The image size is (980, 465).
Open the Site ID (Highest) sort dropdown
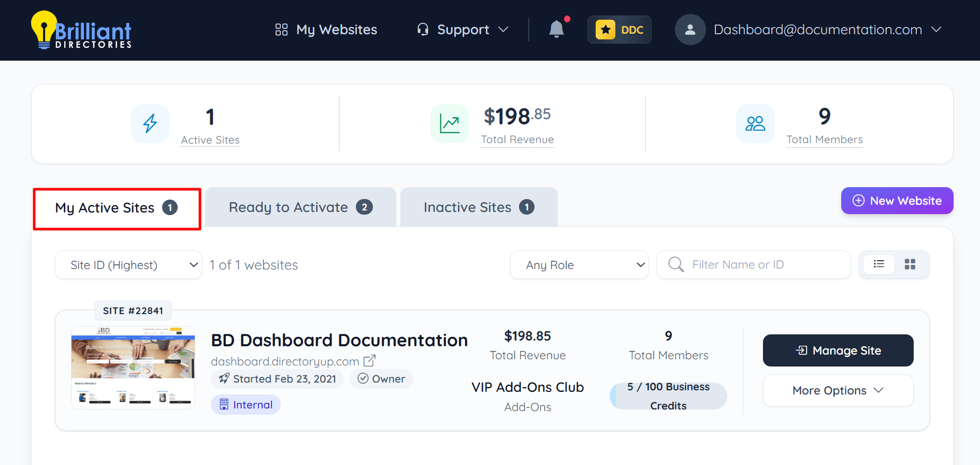click(128, 265)
